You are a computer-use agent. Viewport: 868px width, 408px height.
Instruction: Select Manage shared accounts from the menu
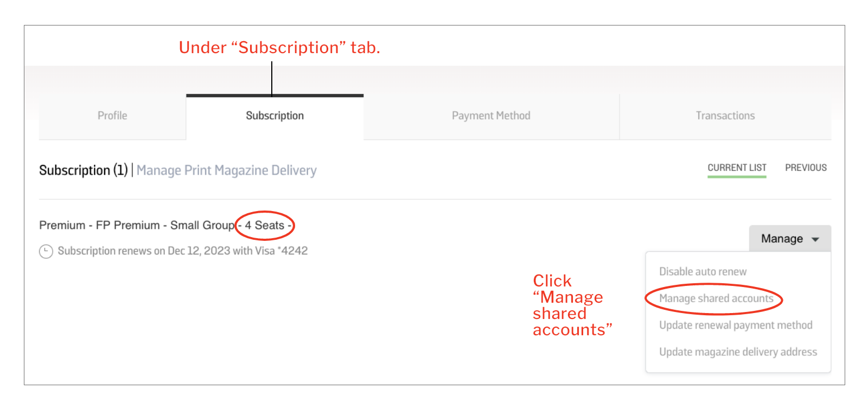[716, 298]
